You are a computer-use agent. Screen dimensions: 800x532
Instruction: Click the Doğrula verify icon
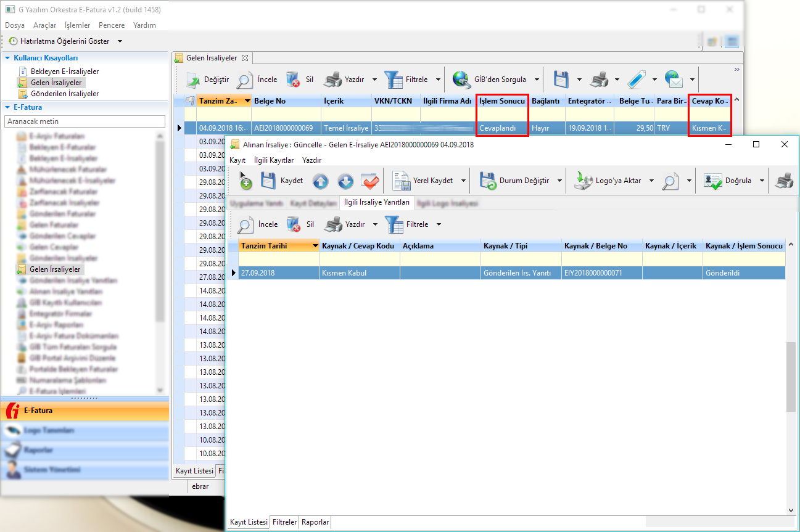point(713,181)
